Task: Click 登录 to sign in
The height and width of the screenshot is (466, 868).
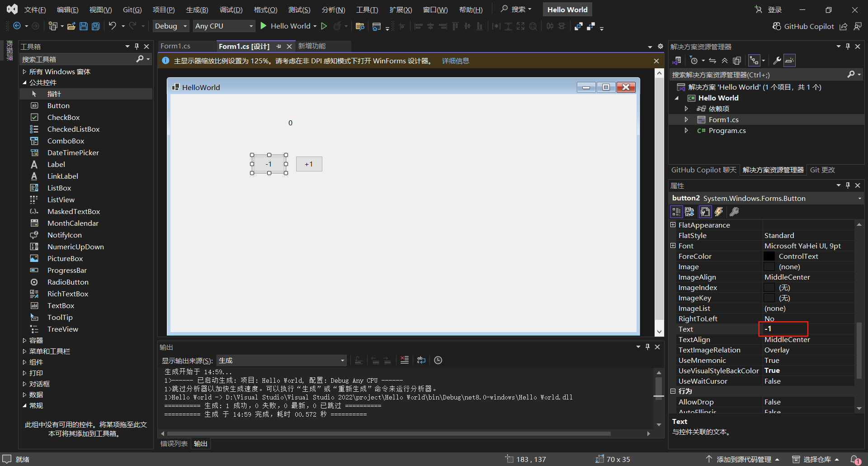Action: [768, 10]
